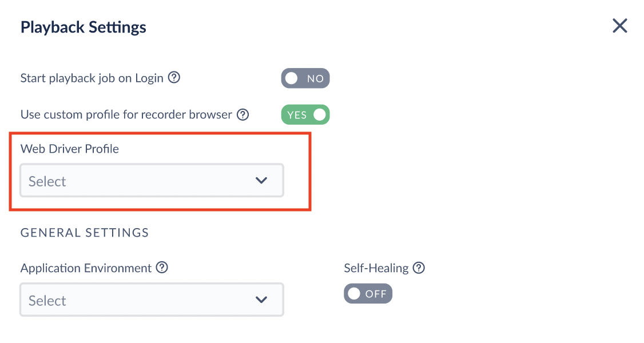The width and height of the screenshot is (644, 343).
Task: Click the Playback Settings title text
Action: pyautogui.click(x=84, y=27)
